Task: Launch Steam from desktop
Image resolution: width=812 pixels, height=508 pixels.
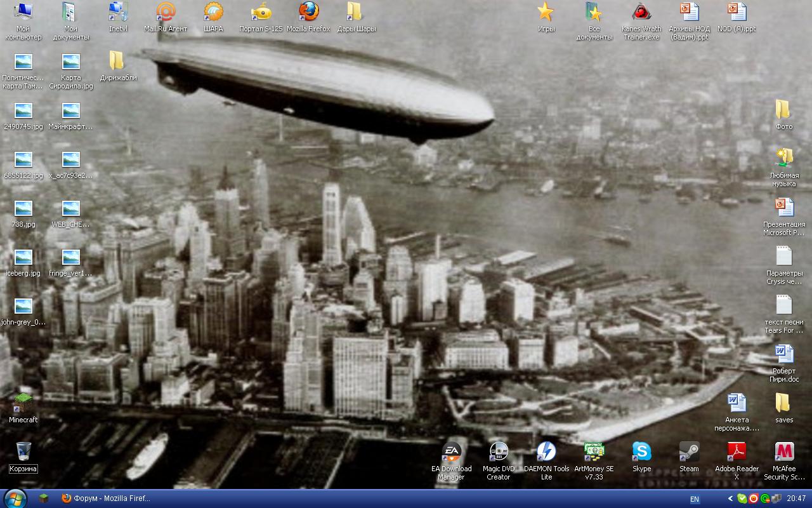Action: point(689,452)
